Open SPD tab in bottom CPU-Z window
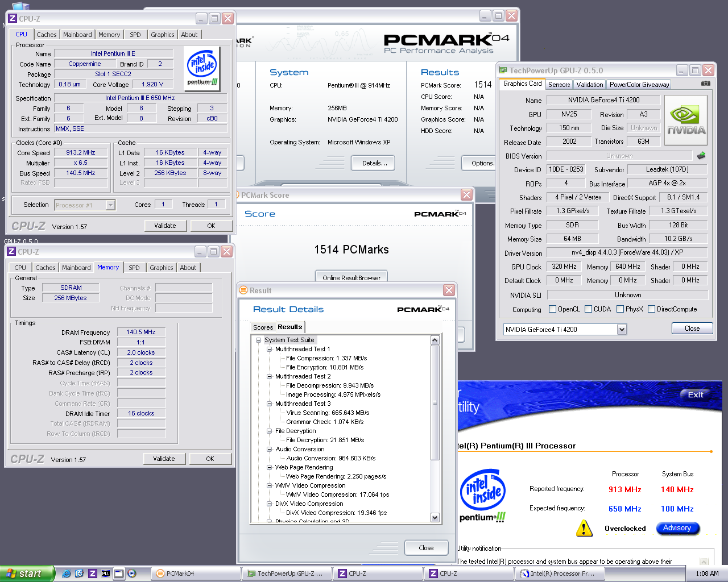728x582 pixels. click(x=134, y=268)
